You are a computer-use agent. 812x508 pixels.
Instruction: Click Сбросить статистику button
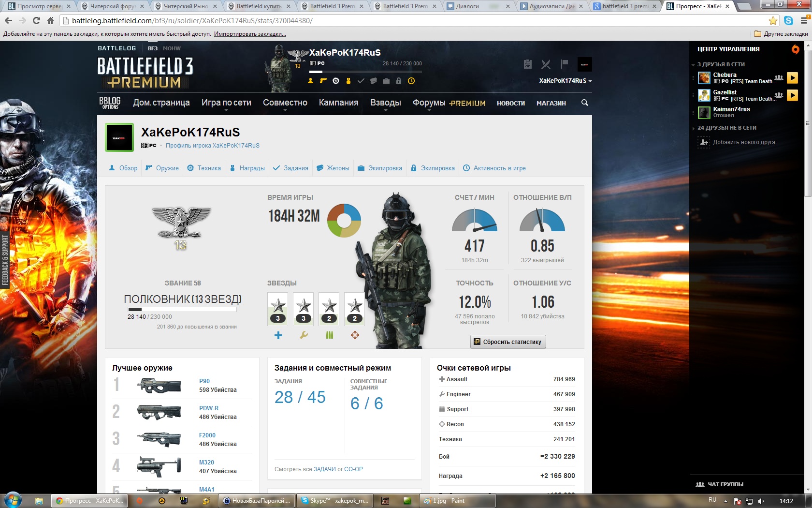point(508,342)
